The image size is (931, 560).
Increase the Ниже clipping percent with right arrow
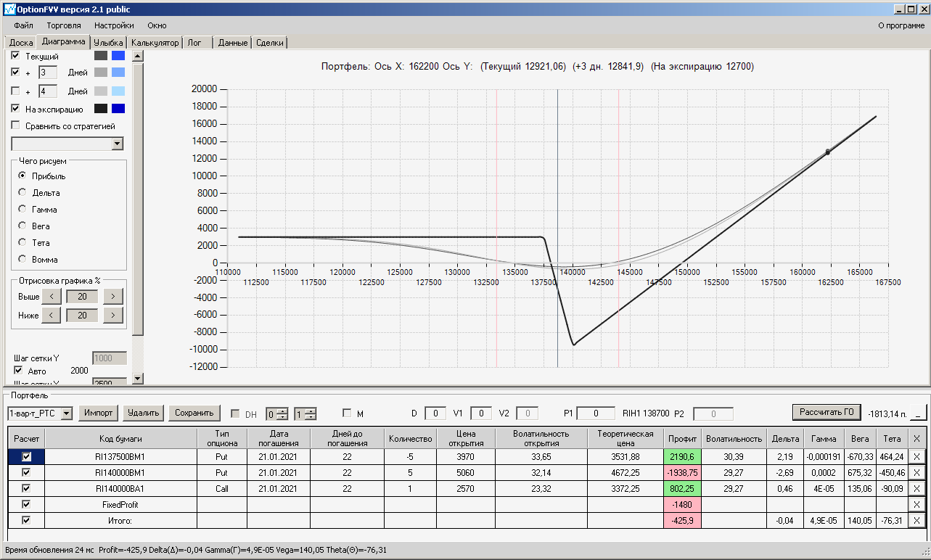(x=113, y=315)
